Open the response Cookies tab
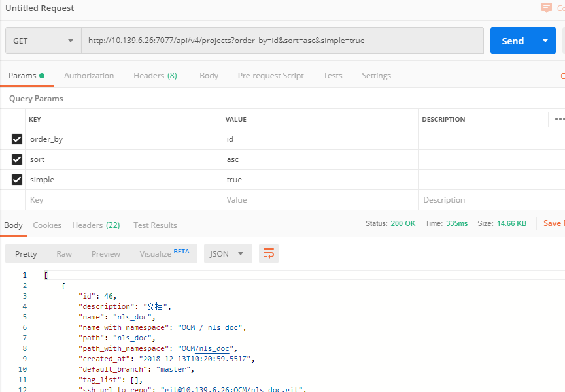 pyautogui.click(x=47, y=225)
